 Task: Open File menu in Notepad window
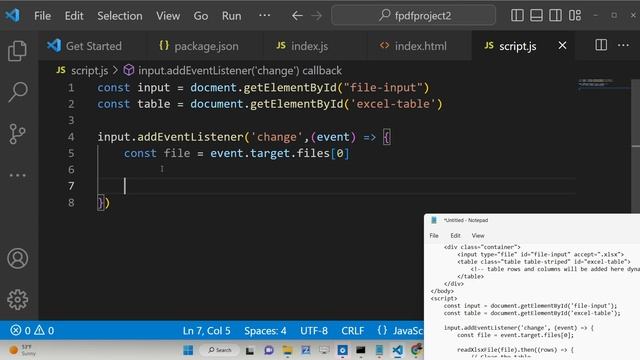(x=434, y=236)
